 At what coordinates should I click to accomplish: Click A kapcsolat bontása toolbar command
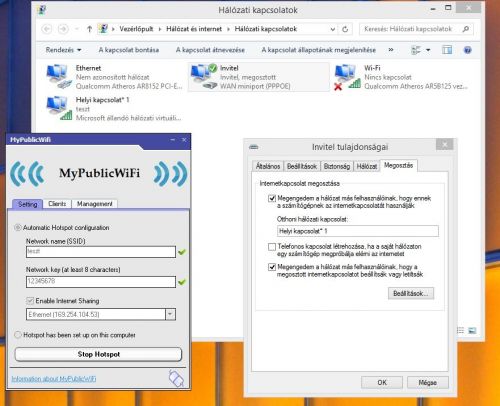129,50
